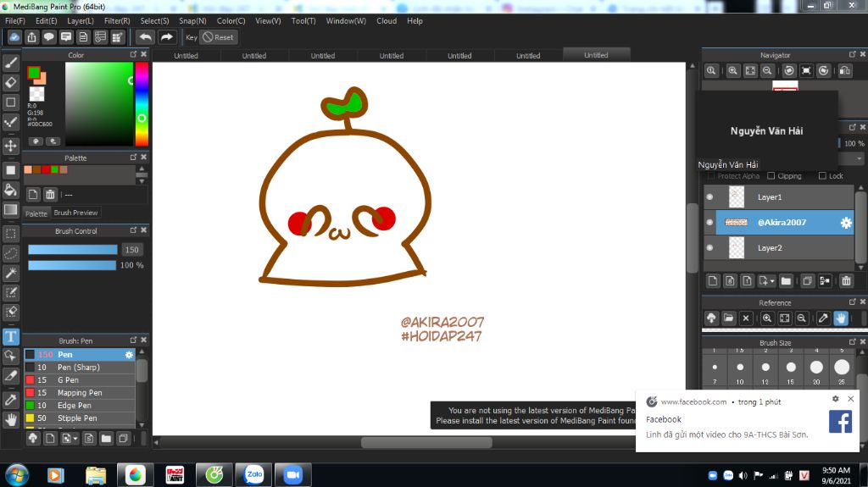The height and width of the screenshot is (487, 868).
Task: Zoom in using Navigator magnifier plus
Action: [x=733, y=71]
